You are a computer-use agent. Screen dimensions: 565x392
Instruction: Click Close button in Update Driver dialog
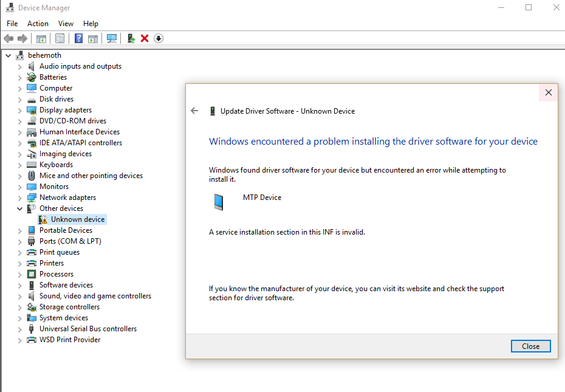[x=531, y=346]
